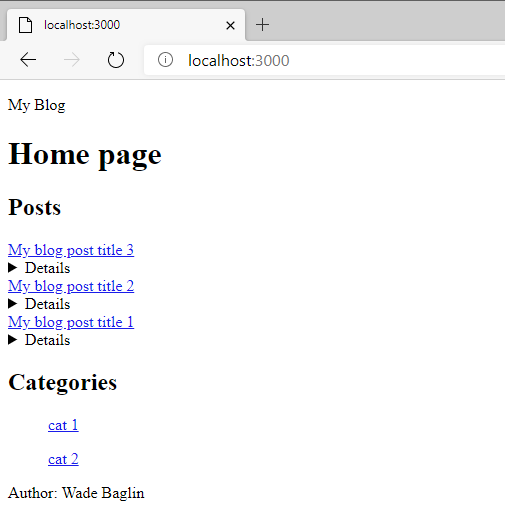Click the Home page heading
Image resolution: width=505 pixels, height=523 pixels.
click(x=85, y=155)
